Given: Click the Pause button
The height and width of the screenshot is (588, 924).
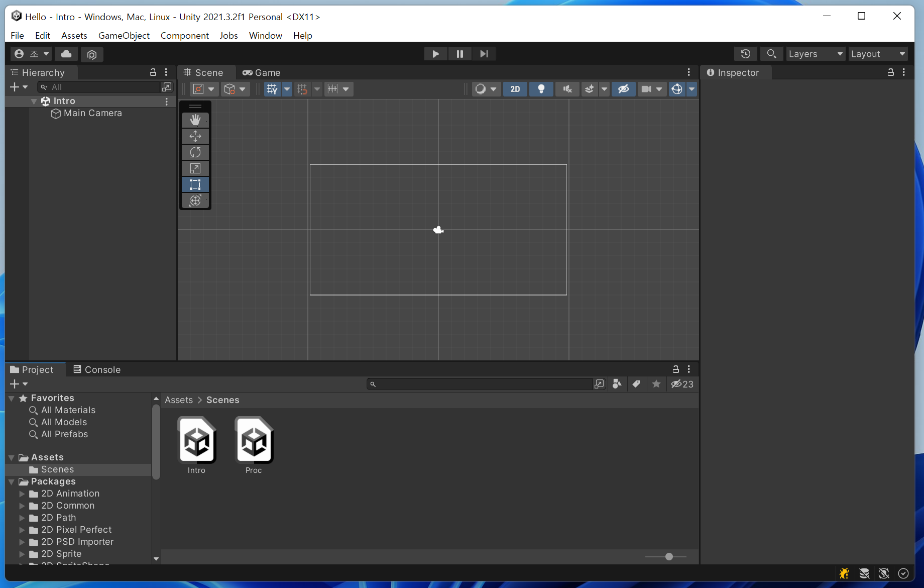Looking at the screenshot, I should tap(459, 54).
